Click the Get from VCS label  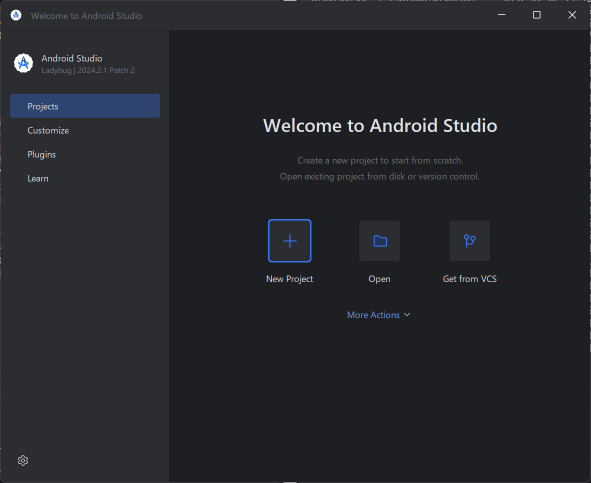click(x=470, y=279)
